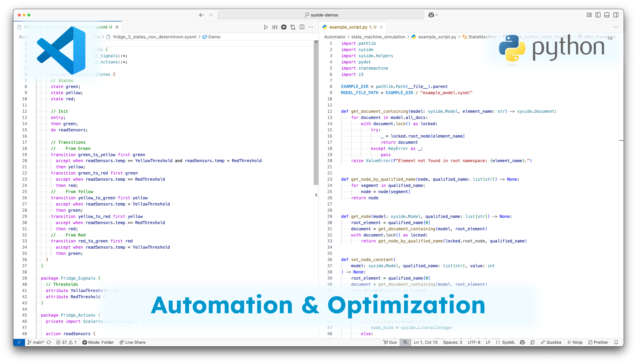Screen dimensions: 637x364
Task: Click the zoom magnifier status bar icon
Action: pyautogui.click(x=405, y=342)
